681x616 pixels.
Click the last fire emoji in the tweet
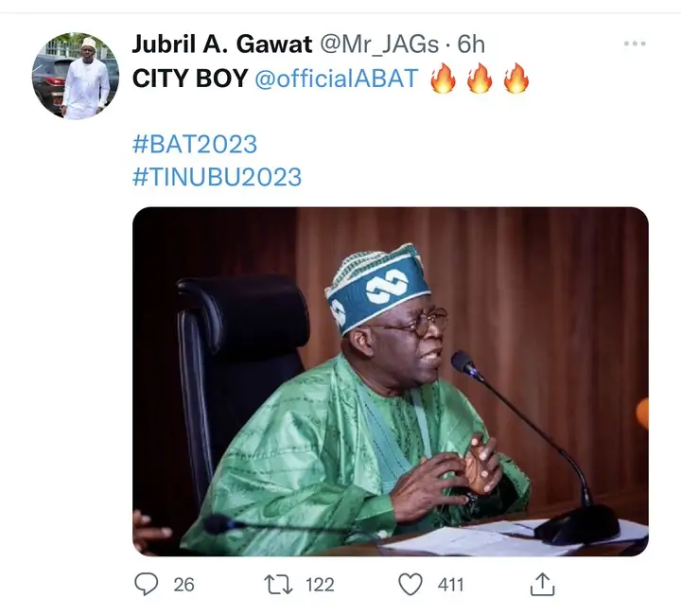coord(515,79)
